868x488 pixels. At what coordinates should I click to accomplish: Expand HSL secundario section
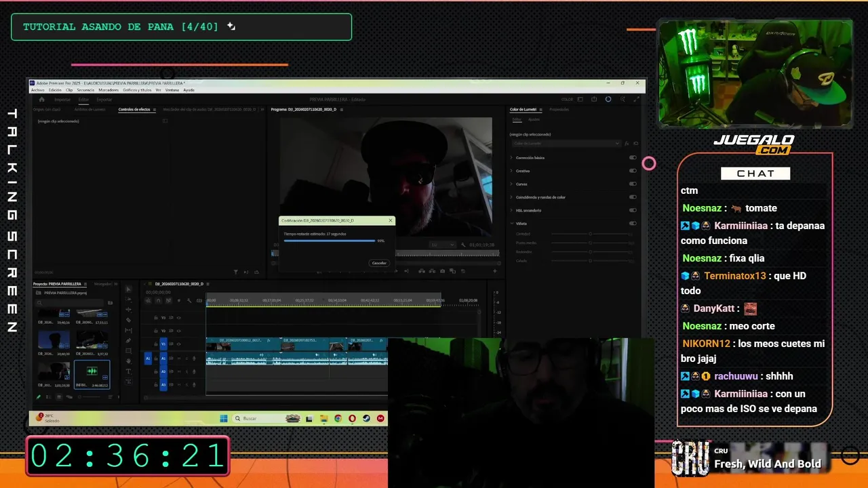point(511,210)
